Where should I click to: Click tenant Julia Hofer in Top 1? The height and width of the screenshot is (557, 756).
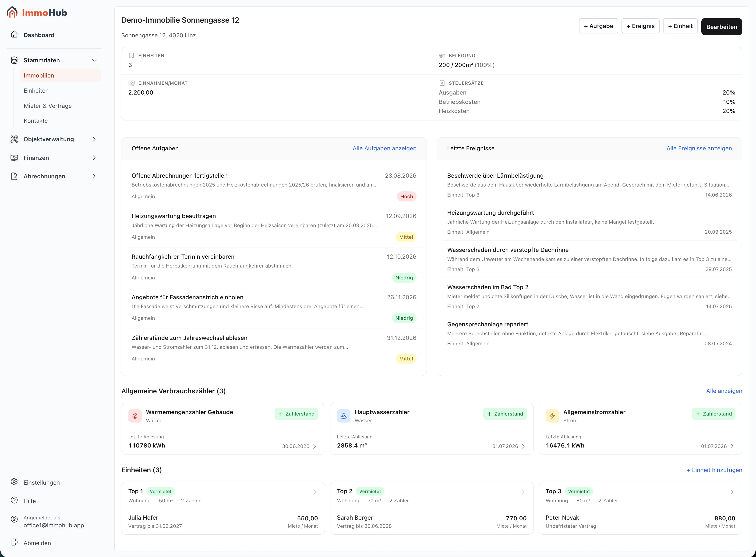click(x=143, y=518)
